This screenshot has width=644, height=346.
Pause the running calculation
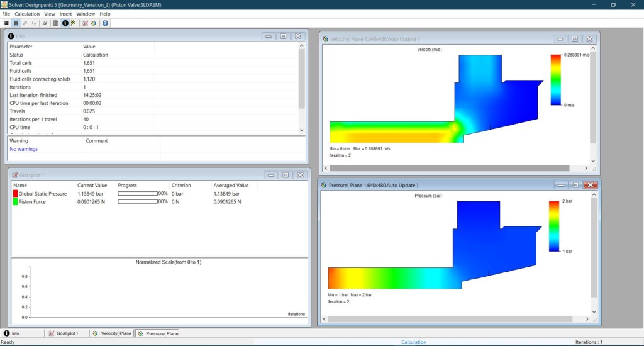pos(16,23)
